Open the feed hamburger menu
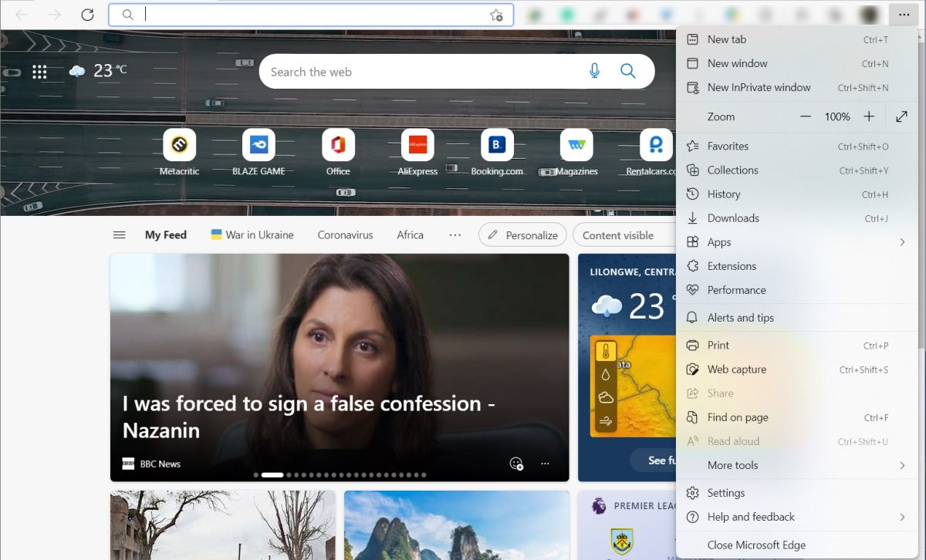Image resolution: width=926 pixels, height=560 pixels. click(120, 235)
